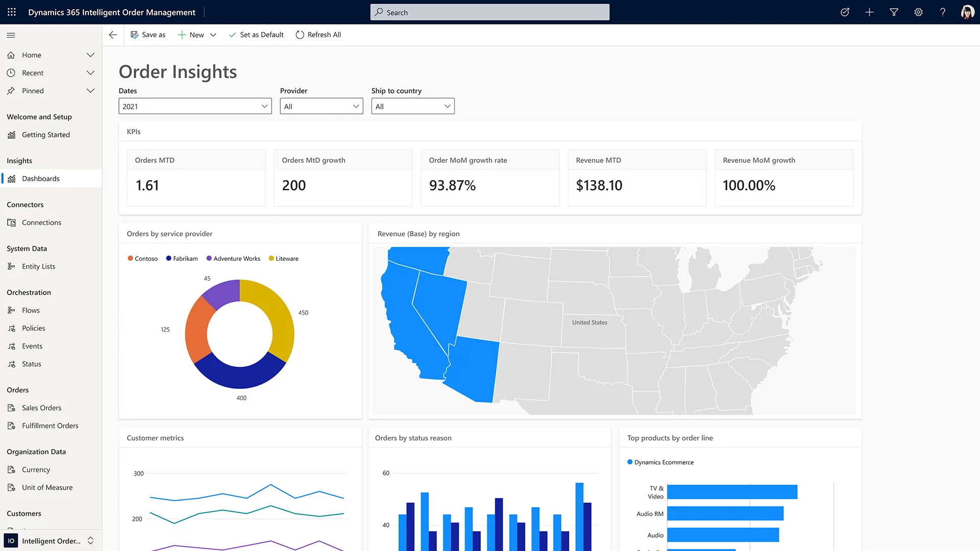
Task: Go back using the back arrow
Action: click(113, 35)
